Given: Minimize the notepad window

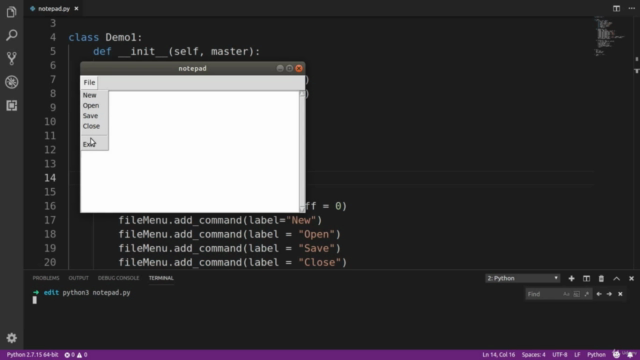Looking at the screenshot, I should 280,68.
